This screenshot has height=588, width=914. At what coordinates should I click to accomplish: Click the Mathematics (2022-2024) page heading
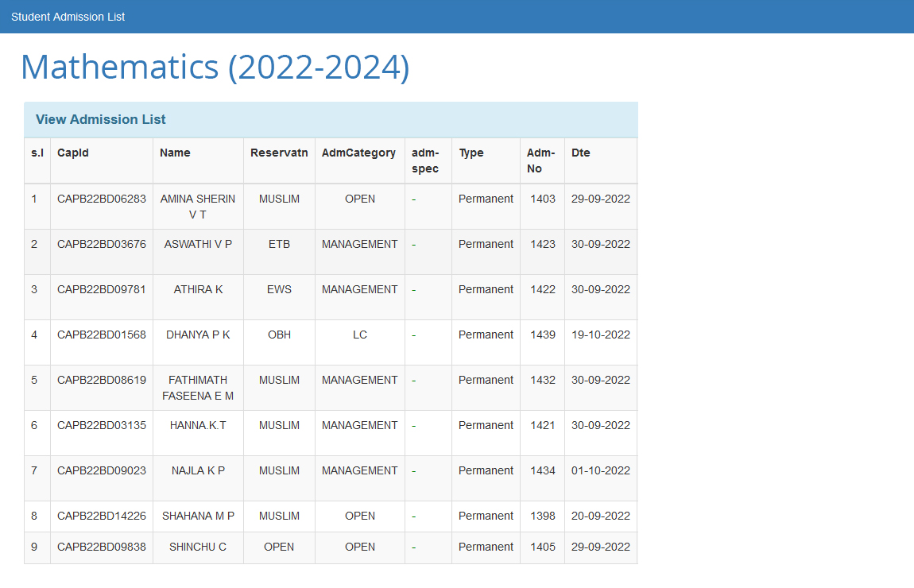coord(215,68)
